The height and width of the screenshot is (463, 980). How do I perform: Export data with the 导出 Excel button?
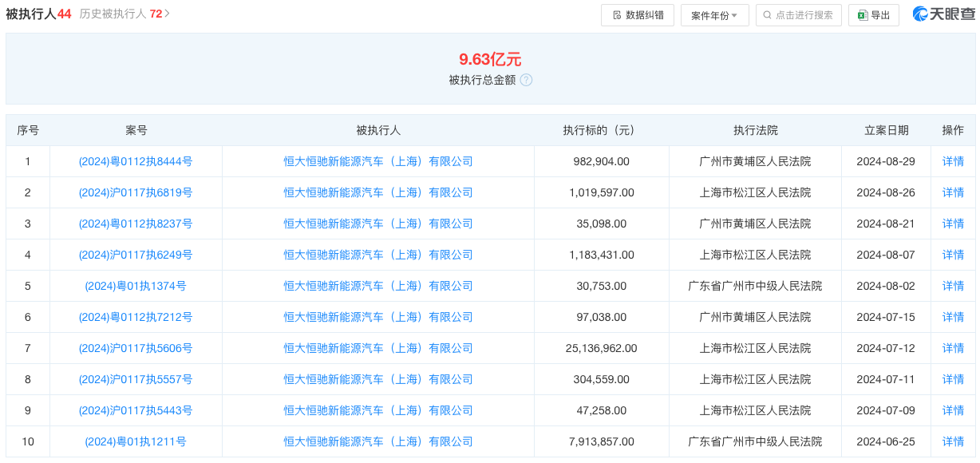tap(873, 15)
